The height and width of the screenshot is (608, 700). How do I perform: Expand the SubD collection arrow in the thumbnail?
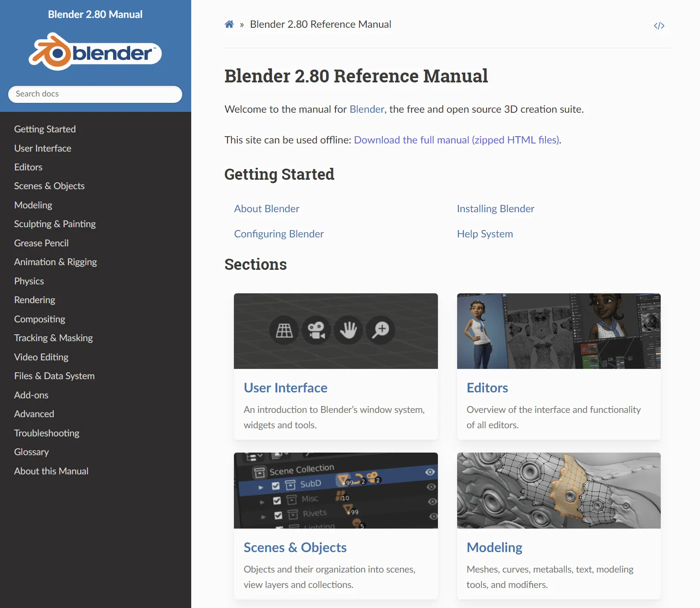point(261,487)
